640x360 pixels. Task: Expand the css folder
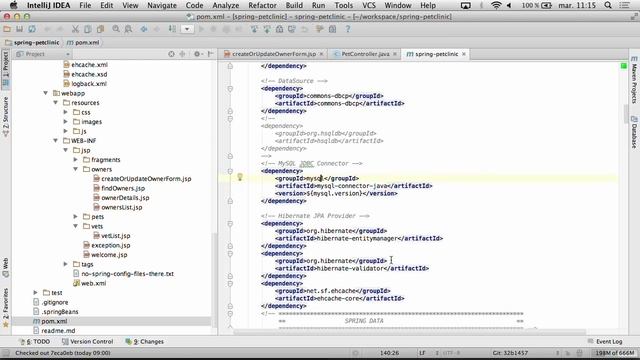[x=65, y=112]
